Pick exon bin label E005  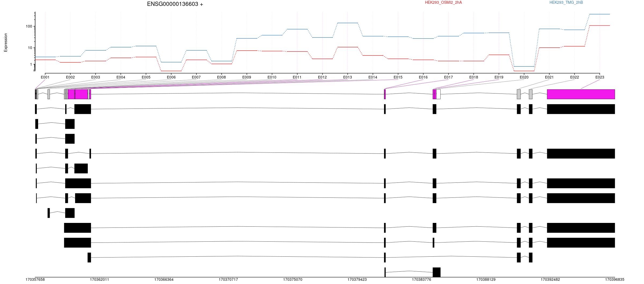coord(146,77)
